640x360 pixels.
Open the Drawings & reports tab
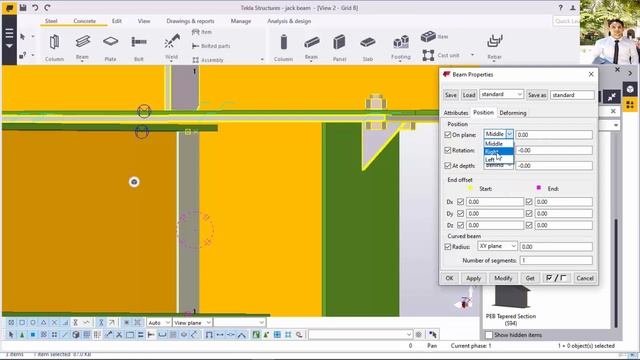[x=190, y=21]
